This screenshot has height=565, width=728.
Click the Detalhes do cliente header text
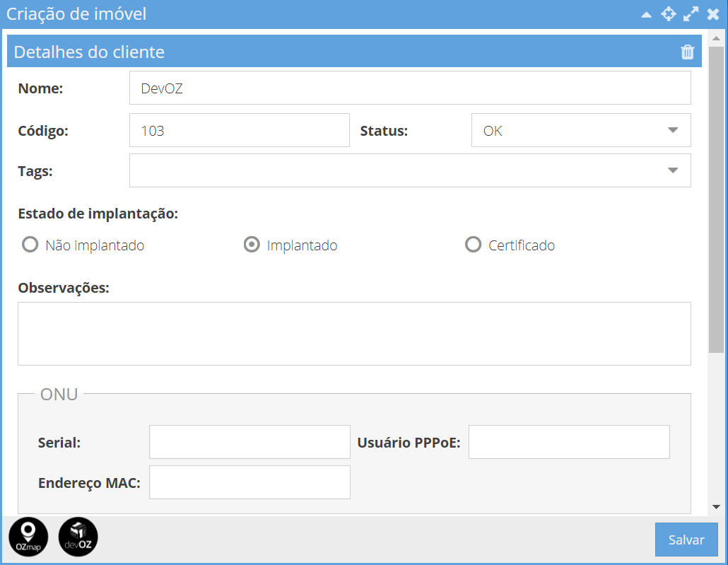pos(89,52)
